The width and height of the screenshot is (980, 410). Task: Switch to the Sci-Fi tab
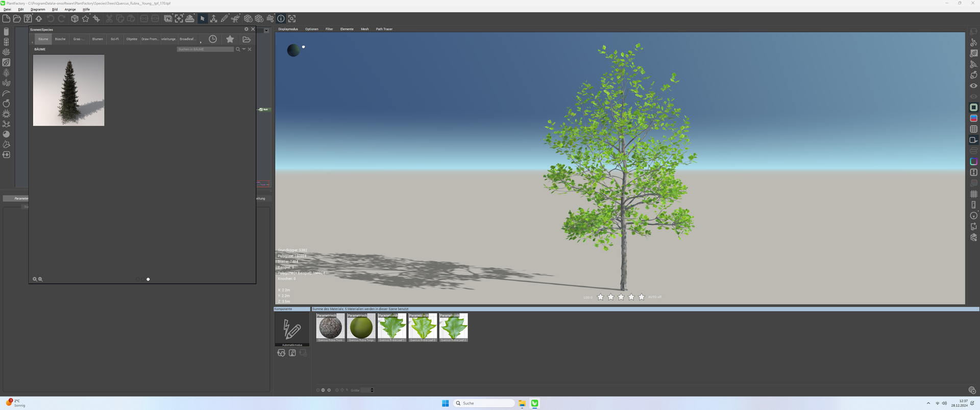[x=115, y=39]
